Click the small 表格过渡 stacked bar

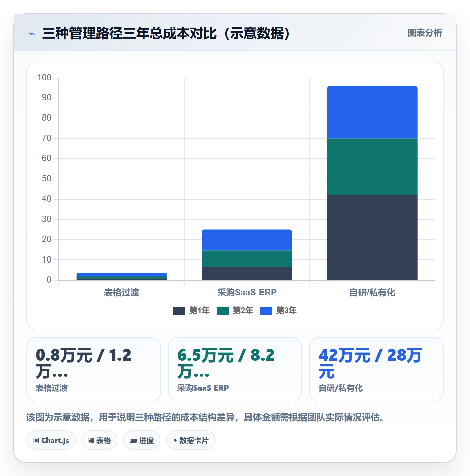click(x=122, y=276)
